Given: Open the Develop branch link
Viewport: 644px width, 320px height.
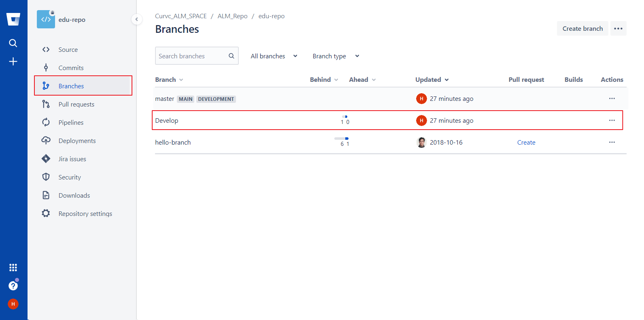Looking at the screenshot, I should tap(166, 121).
